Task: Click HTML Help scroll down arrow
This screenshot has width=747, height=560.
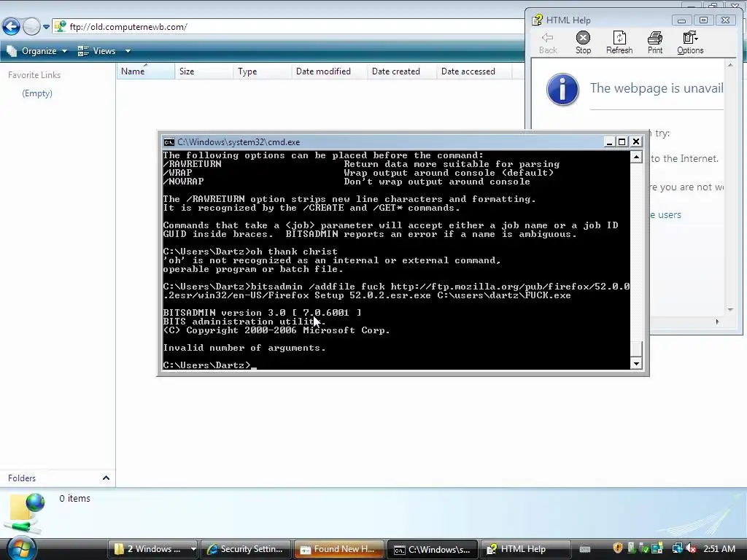Action: point(730,309)
